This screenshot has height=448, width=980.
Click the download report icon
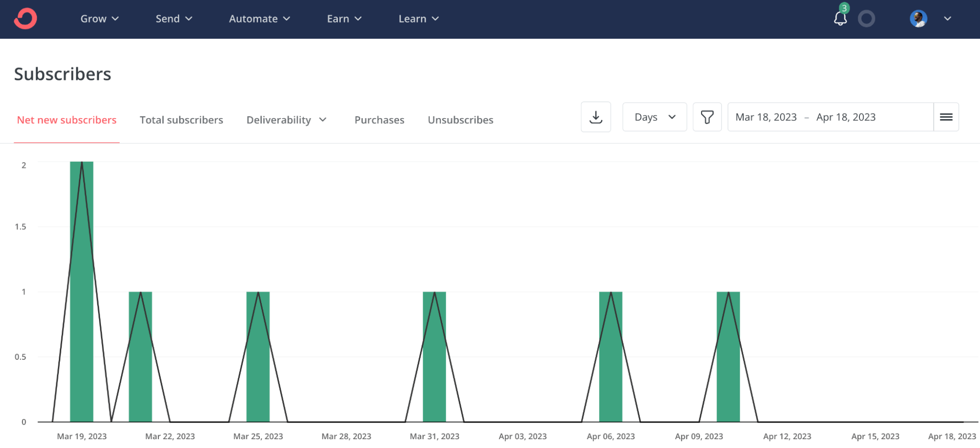(596, 117)
